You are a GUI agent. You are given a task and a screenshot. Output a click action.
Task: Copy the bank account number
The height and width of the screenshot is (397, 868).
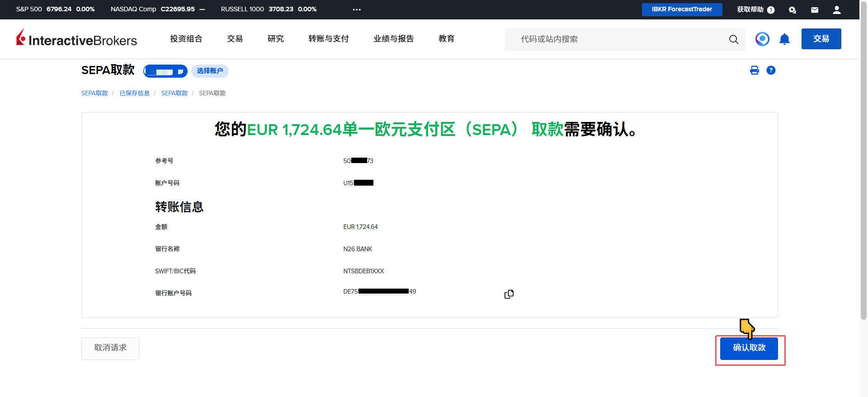pyautogui.click(x=509, y=294)
